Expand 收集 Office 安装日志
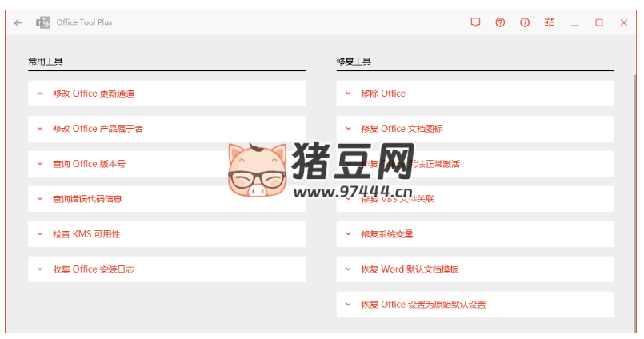This screenshot has height=339, width=644. click(x=166, y=269)
